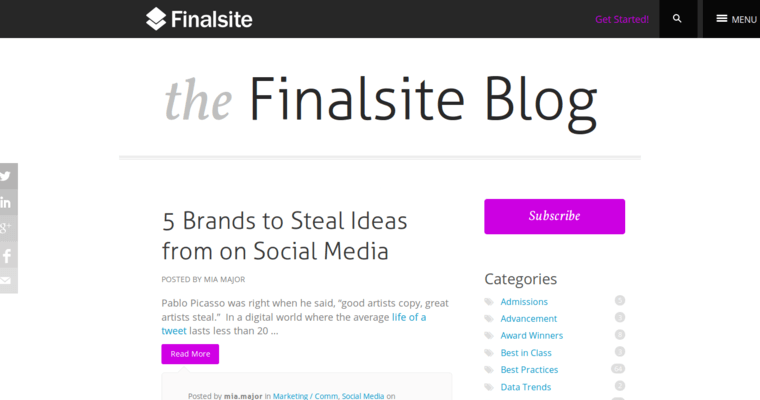The image size is (760, 400).
Task: Click the Read More button
Action: tap(190, 354)
